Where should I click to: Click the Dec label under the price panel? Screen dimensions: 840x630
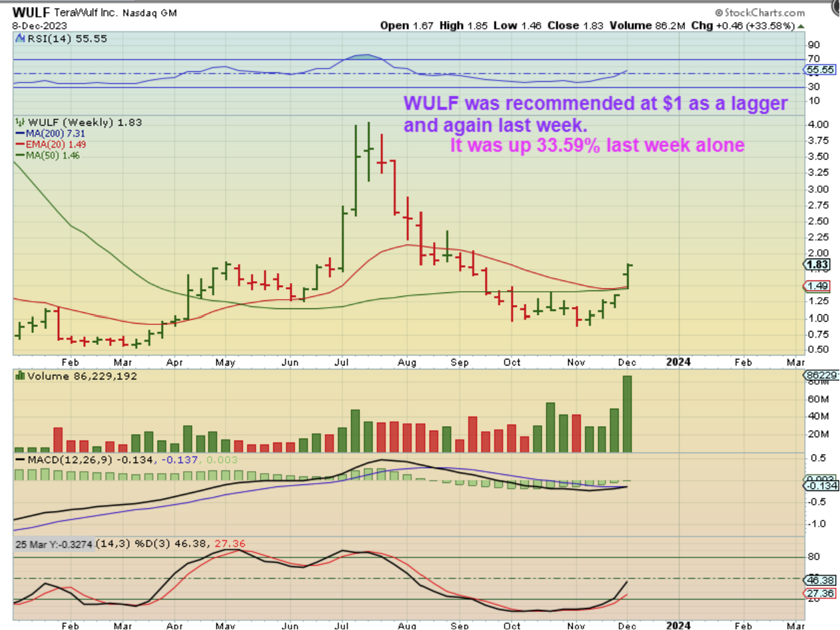click(x=627, y=362)
